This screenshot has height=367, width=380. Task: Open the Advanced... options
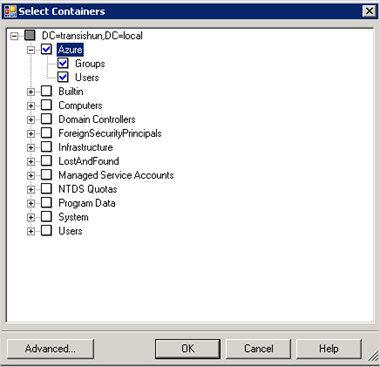coord(50,349)
